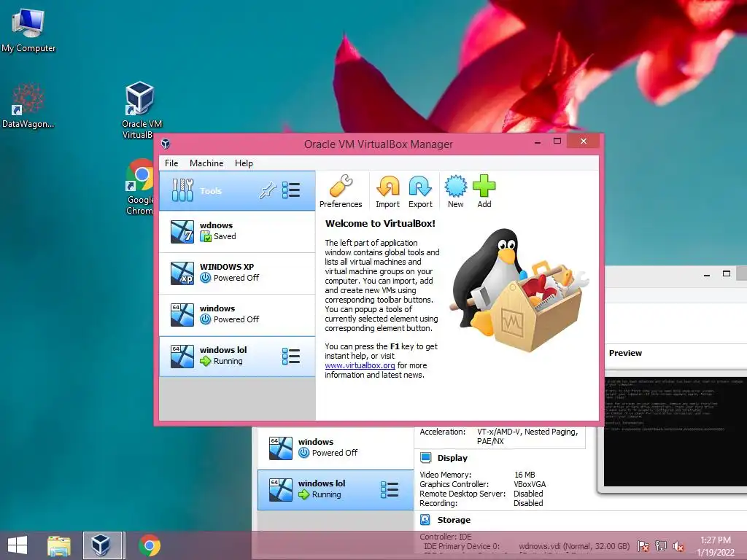Image resolution: width=747 pixels, height=560 pixels.
Task: Select windows lol Running in background window
Action: tap(336, 489)
